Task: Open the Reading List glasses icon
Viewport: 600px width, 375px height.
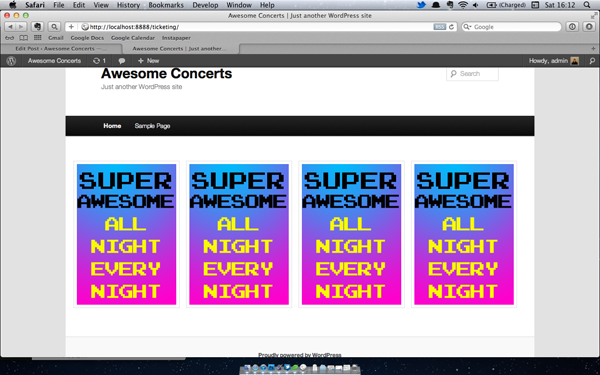Action: click(10, 38)
